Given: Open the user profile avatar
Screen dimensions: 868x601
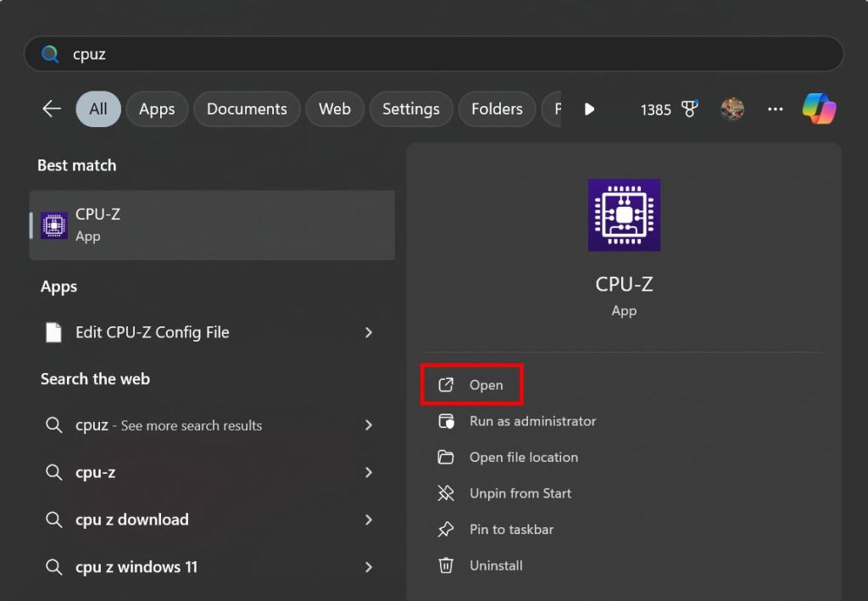Looking at the screenshot, I should tap(732, 109).
